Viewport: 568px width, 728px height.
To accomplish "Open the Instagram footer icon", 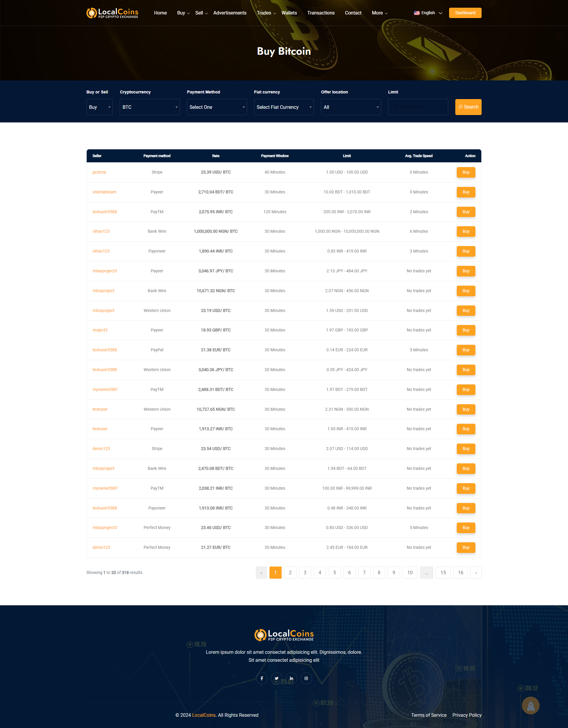I will click(306, 678).
